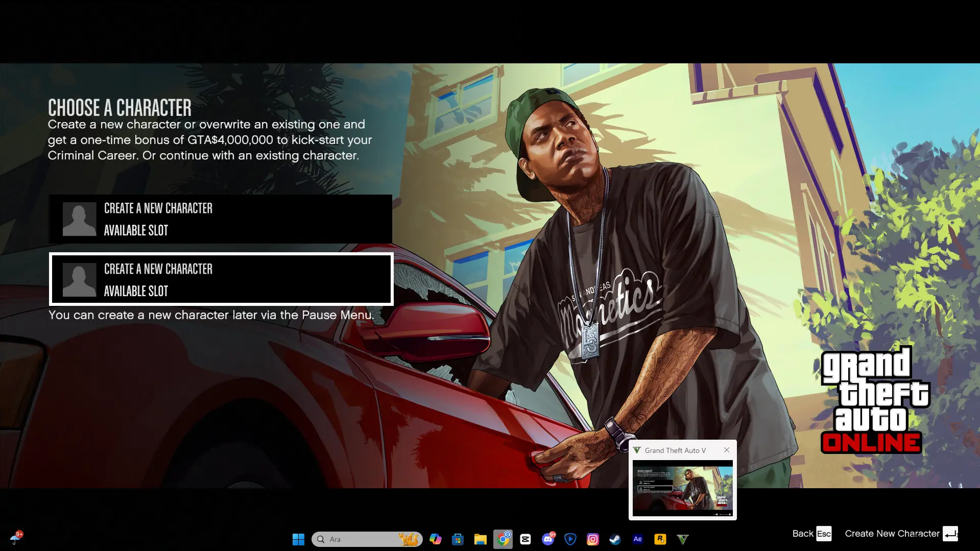Click the first slot's silhouette avatar
This screenshot has width=980, height=551.
click(79, 219)
